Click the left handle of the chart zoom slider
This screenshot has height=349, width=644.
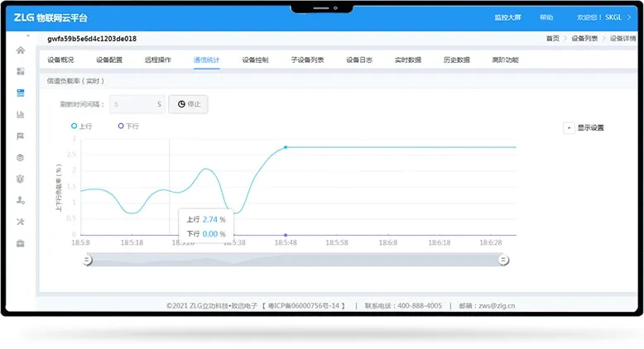click(88, 260)
